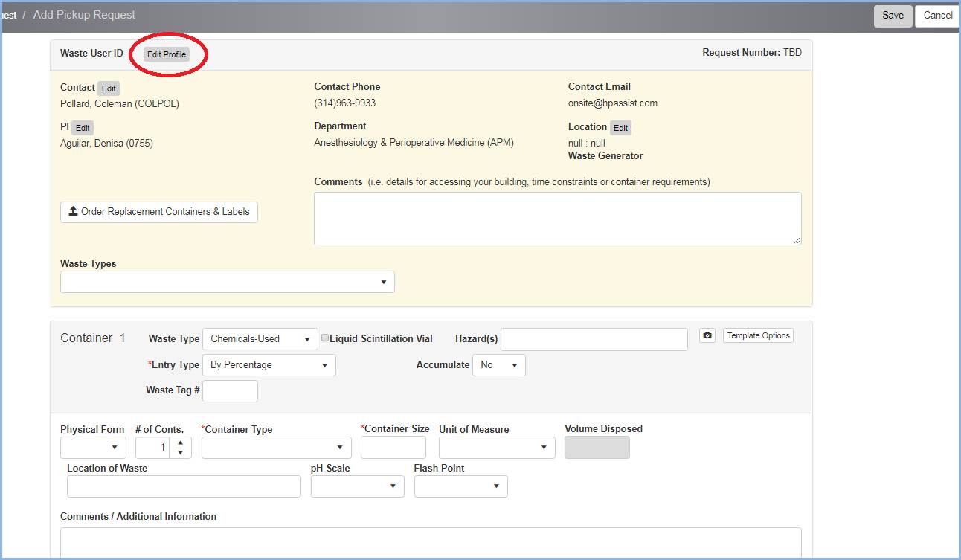
Task: Click Order Replacement Containers & Labels
Action: [158, 212]
